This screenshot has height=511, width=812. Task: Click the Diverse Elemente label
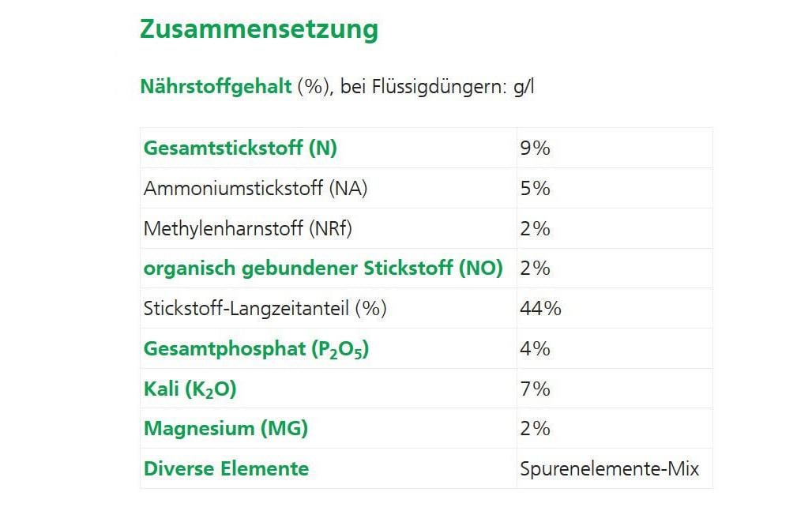tap(226, 468)
